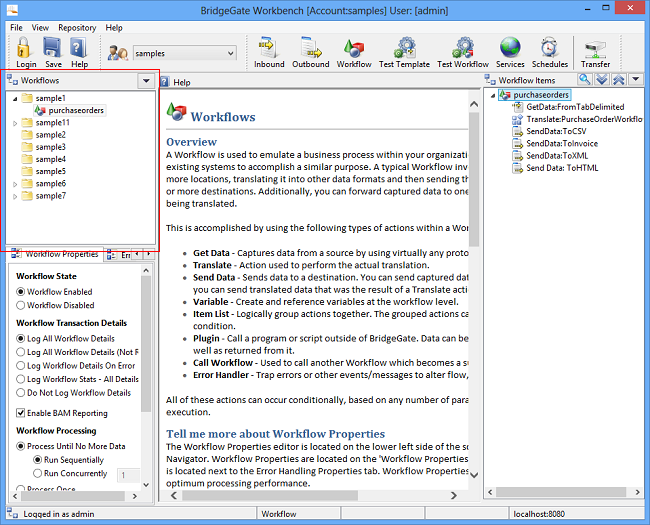Expand the sample11 folder
Image resolution: width=650 pixels, height=525 pixels.
pyautogui.click(x=15, y=123)
